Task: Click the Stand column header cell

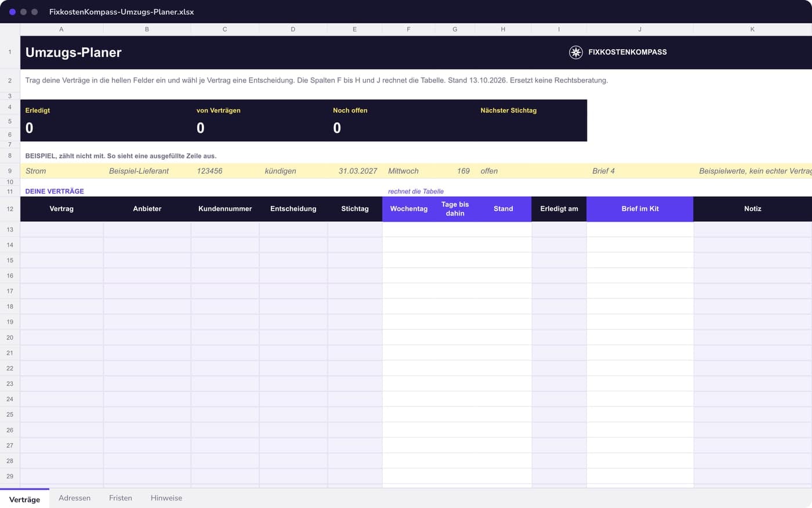Action: coord(503,209)
